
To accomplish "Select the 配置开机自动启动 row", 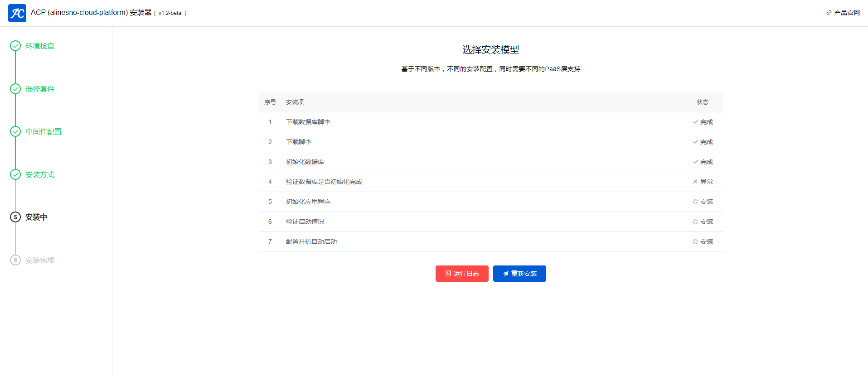I will point(311,241).
